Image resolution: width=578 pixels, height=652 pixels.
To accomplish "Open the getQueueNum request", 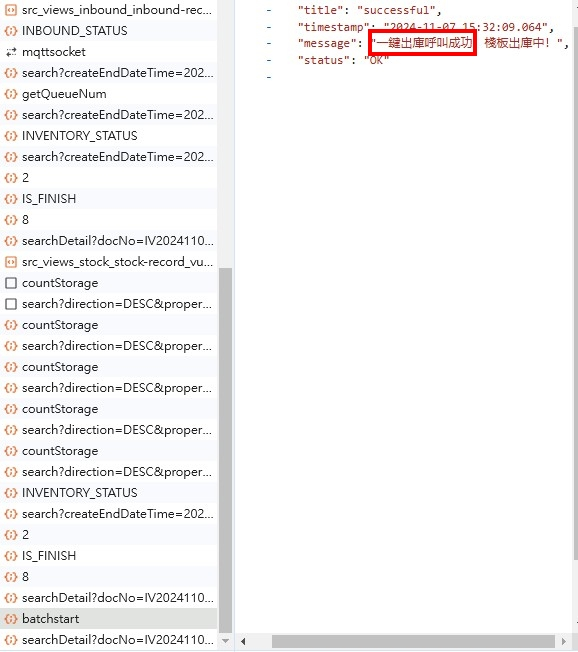I will (x=109, y=94).
